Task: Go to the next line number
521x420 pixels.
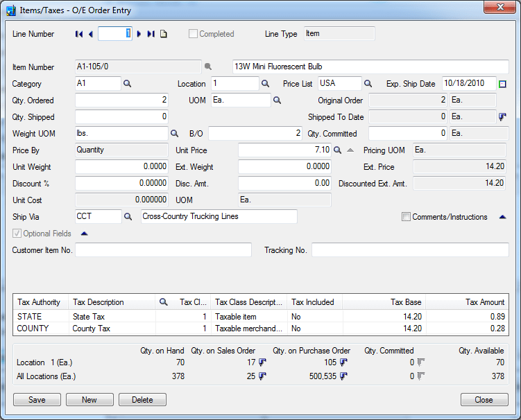Action: pos(139,34)
